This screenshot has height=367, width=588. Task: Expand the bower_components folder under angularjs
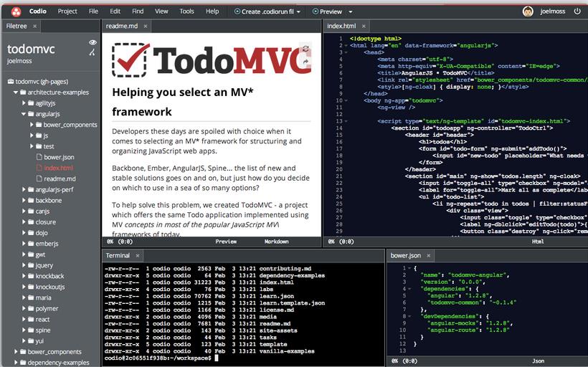click(32, 125)
